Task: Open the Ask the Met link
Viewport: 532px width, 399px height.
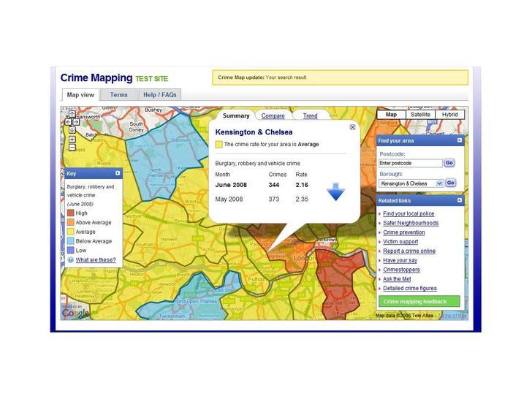Action: point(397,279)
